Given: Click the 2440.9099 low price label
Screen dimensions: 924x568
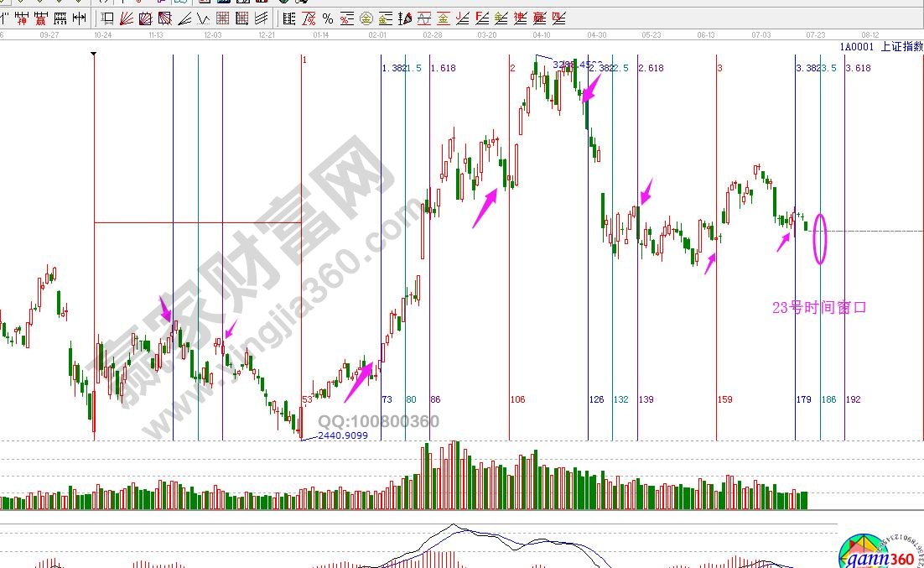Looking at the screenshot, I should point(343,435).
